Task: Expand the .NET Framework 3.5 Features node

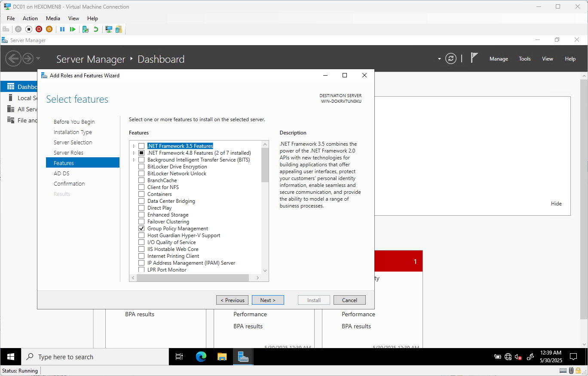Action: (134, 146)
